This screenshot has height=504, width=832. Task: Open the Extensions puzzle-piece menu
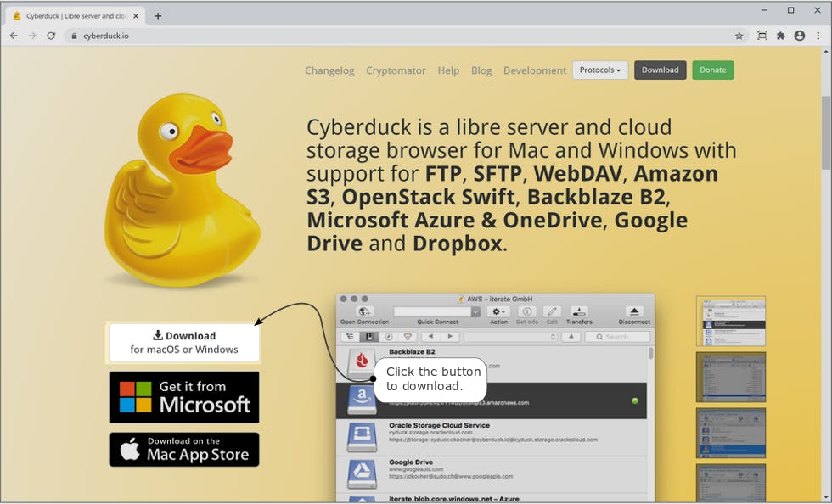point(780,36)
